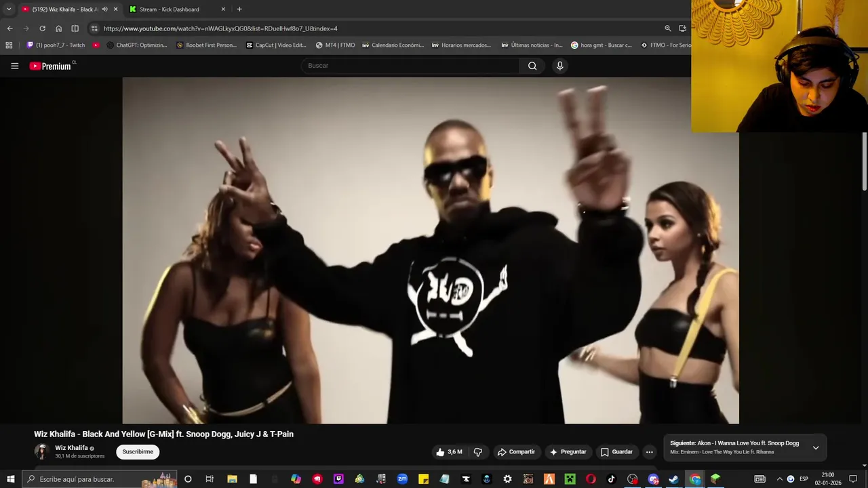Viewport: 868px width, 488px height.
Task: Mute the tab via its speaker icon
Action: click(104, 9)
